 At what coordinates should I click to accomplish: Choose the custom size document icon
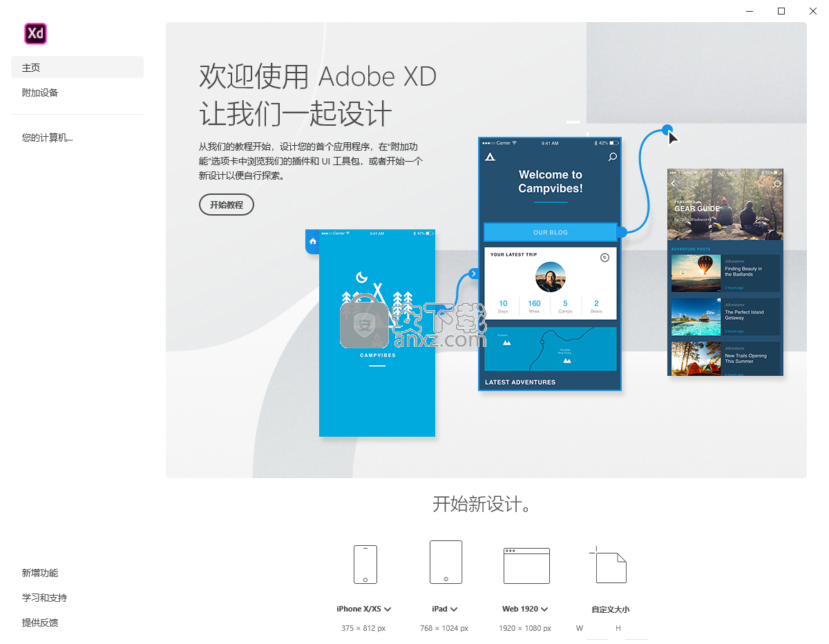pos(609,565)
